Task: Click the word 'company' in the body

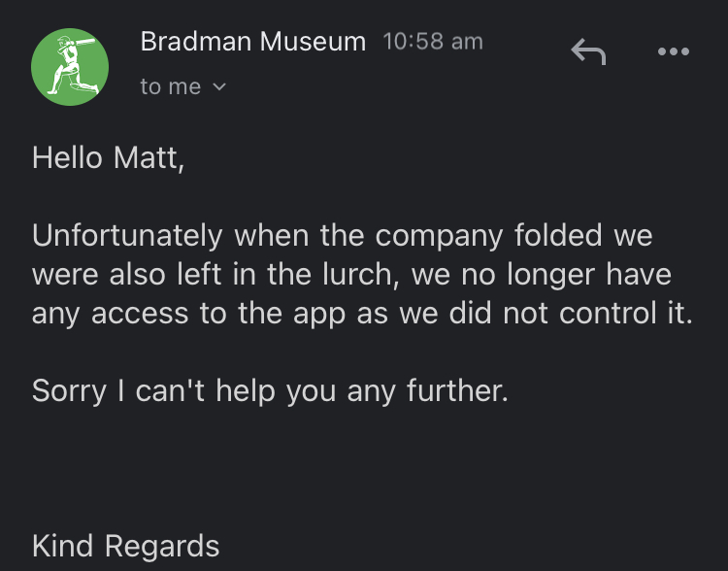Action: (x=439, y=237)
